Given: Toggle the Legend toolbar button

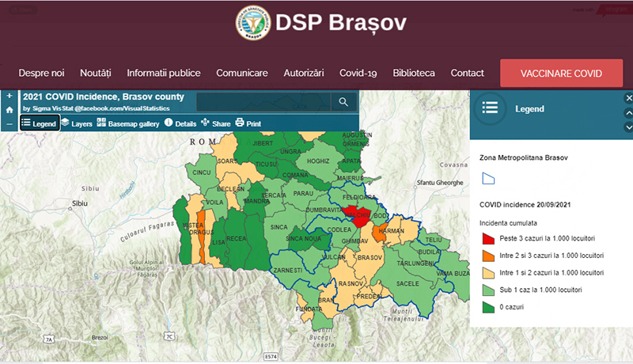Looking at the screenshot, I should [39, 123].
